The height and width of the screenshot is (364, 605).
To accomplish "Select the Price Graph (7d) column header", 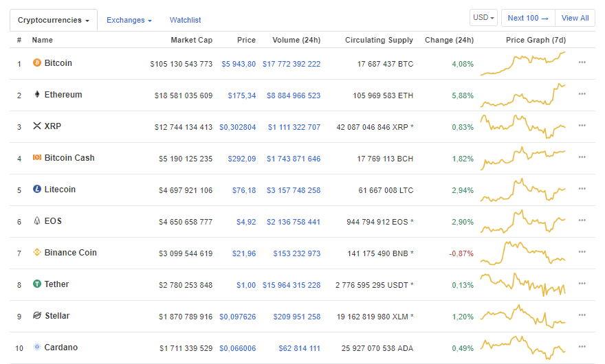I will 536,40.
